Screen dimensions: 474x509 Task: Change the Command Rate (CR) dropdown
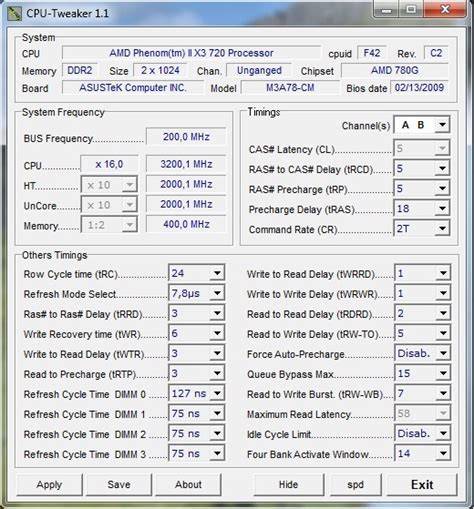(x=422, y=229)
